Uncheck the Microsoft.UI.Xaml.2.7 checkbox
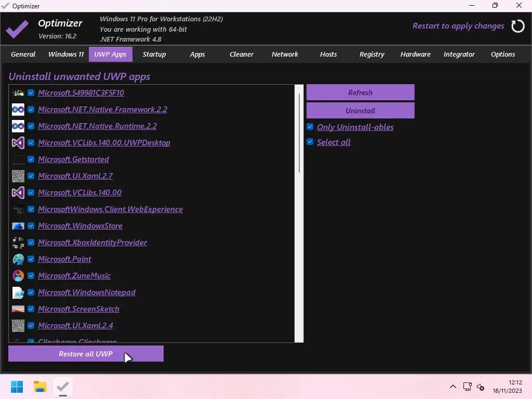Screen dimensions: 532x399 pos(31,176)
